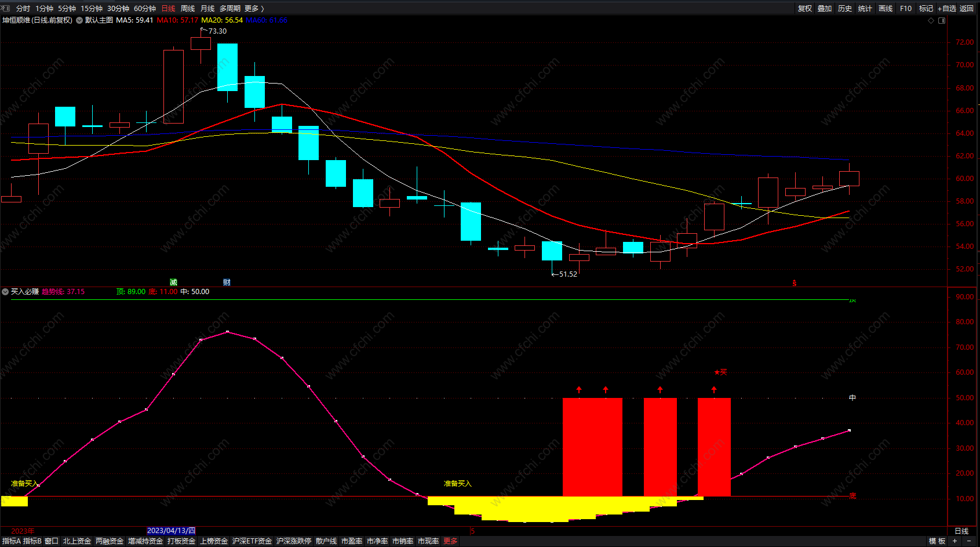This screenshot has width=980, height=547.
Task: Click the 51.52 low price label
Action: 568,274
